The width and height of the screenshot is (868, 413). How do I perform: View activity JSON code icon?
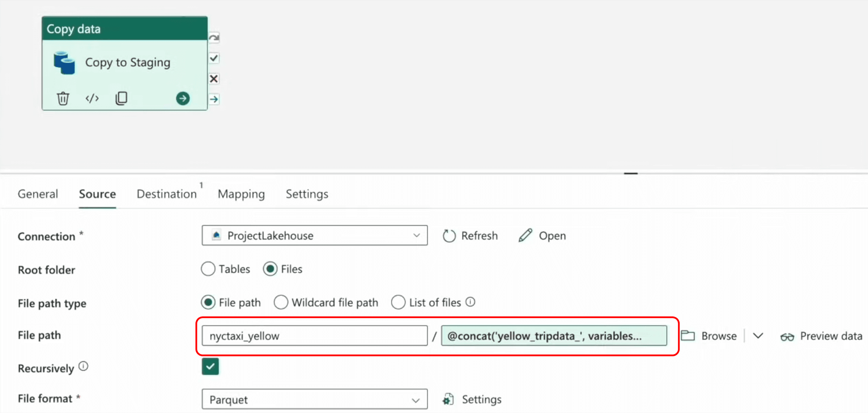click(92, 98)
